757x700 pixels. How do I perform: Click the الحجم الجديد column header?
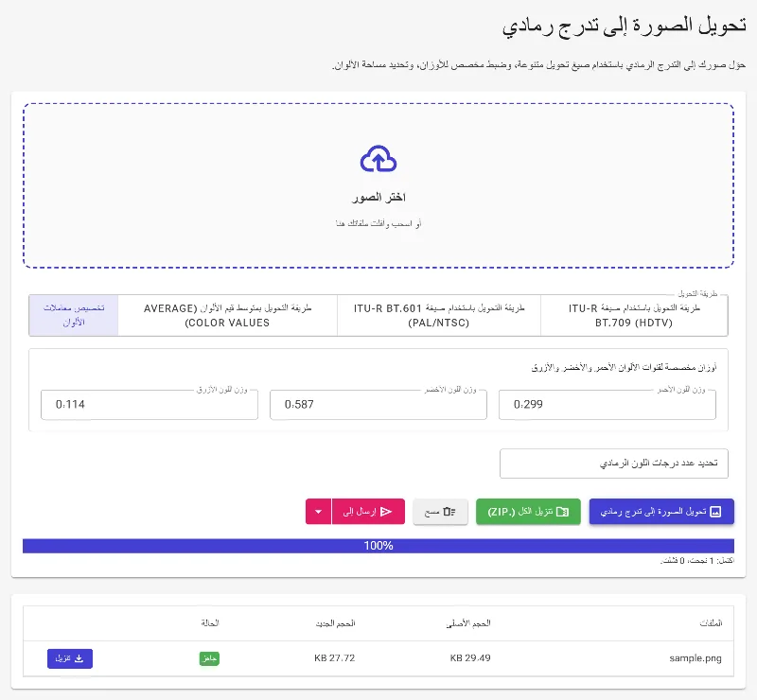pyautogui.click(x=336, y=623)
